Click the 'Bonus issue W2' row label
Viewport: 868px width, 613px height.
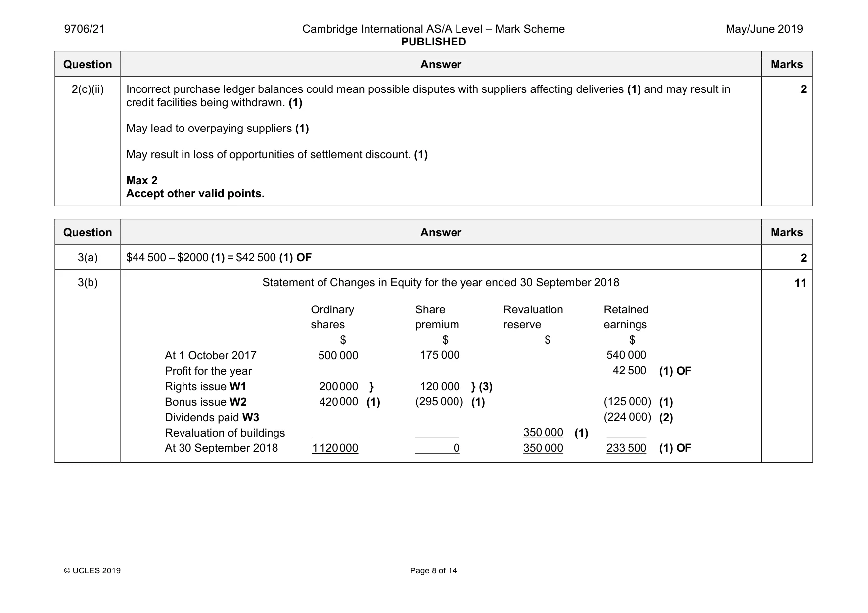click(206, 402)
